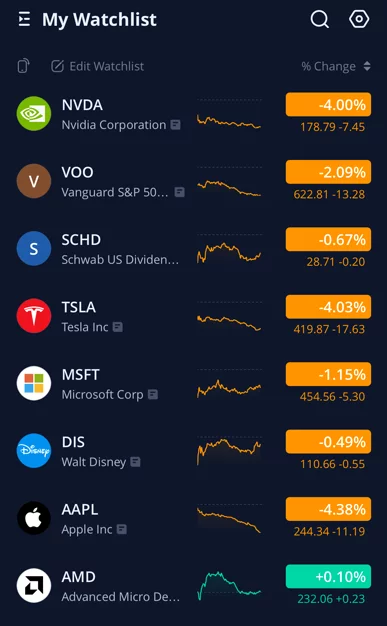The width and height of the screenshot is (387, 626).
Task: Open the SCHD Schwab US Dividend row
Action: pos(193,248)
